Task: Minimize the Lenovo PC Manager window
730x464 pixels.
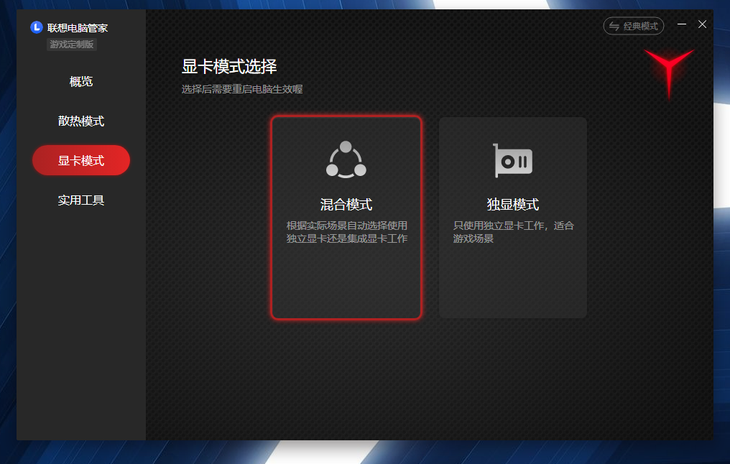Action: 682,25
